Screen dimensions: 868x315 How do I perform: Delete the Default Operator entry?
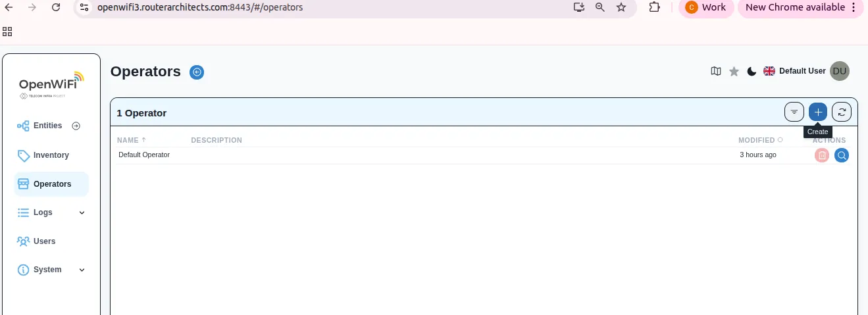click(821, 155)
